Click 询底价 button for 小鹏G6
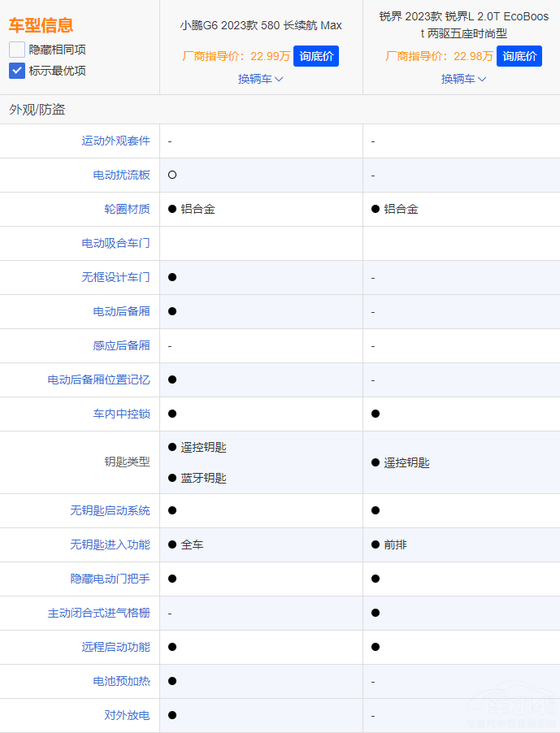The image size is (560, 733). 315,56
